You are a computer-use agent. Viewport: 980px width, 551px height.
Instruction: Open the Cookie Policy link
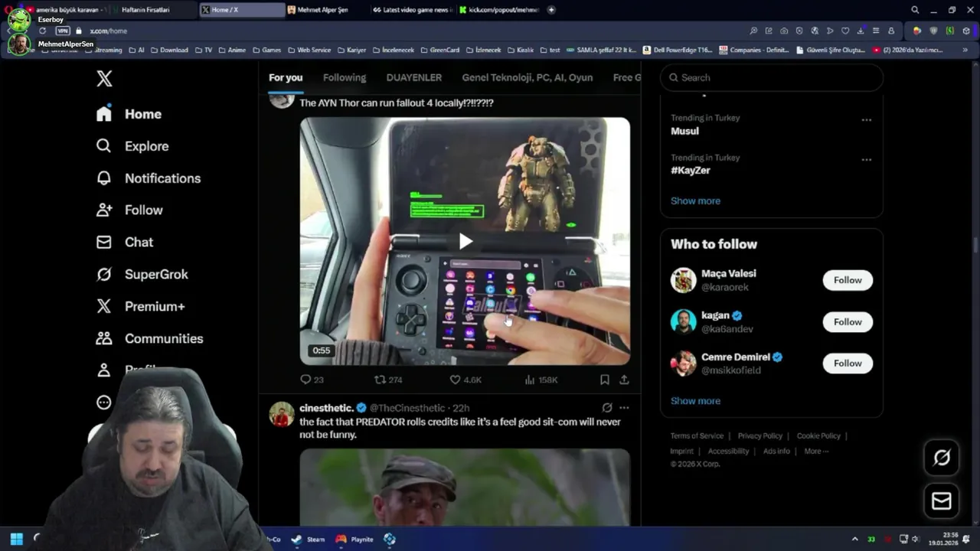coord(818,435)
